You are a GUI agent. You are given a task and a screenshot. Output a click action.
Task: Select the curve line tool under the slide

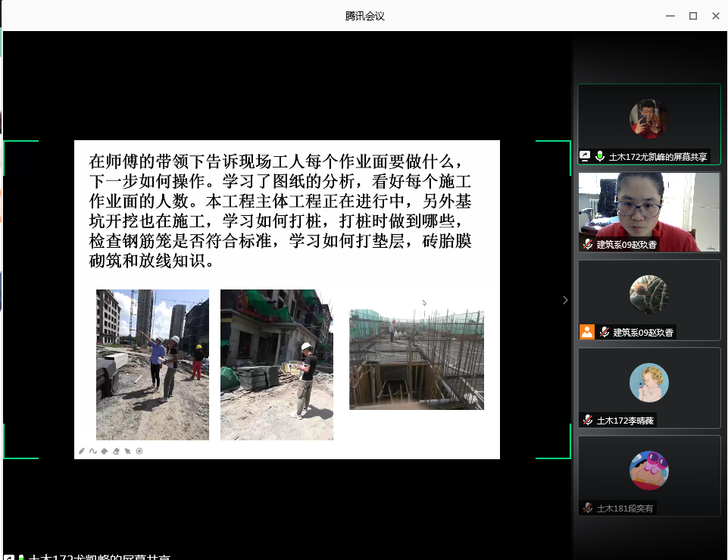click(x=93, y=451)
